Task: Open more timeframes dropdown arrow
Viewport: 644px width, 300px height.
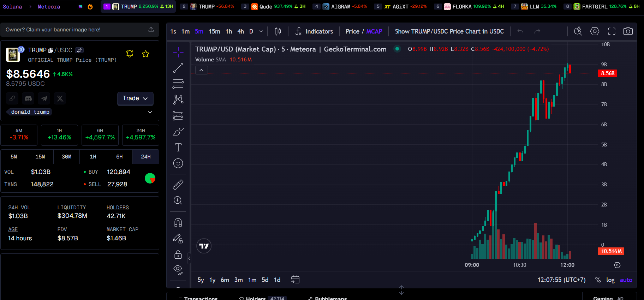Action: [x=261, y=31]
